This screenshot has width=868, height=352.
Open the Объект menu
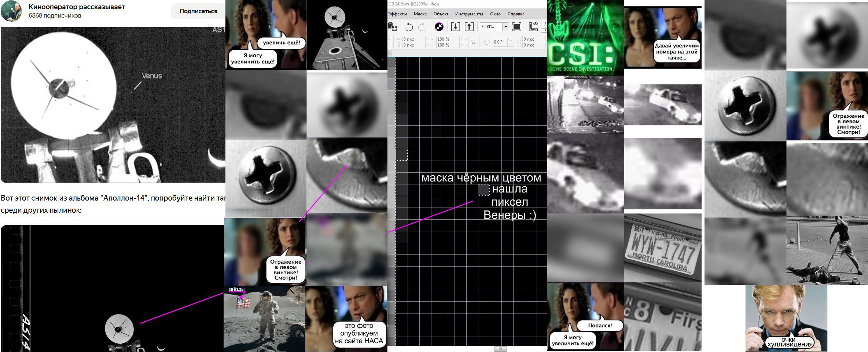click(441, 14)
